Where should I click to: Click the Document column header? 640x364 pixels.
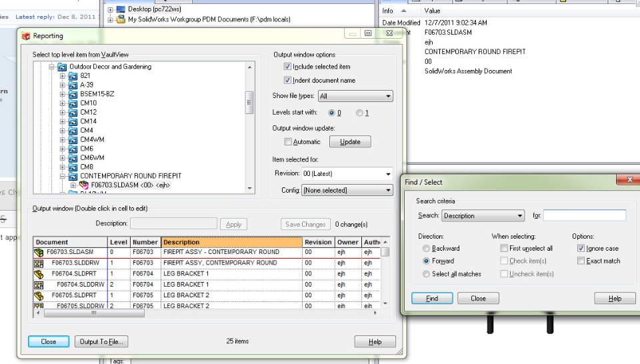70,242
